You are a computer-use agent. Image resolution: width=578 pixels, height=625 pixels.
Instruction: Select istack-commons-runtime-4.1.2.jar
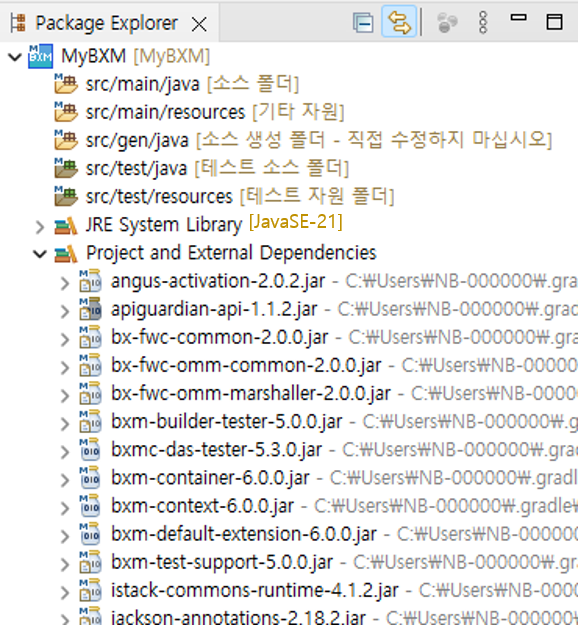(254, 590)
